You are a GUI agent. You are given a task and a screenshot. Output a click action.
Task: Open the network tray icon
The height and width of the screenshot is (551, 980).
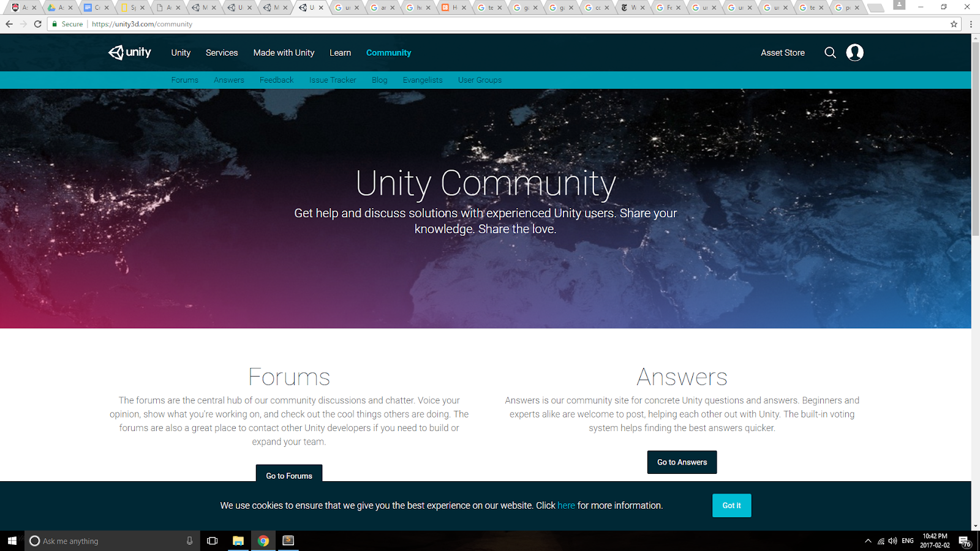[x=881, y=541]
